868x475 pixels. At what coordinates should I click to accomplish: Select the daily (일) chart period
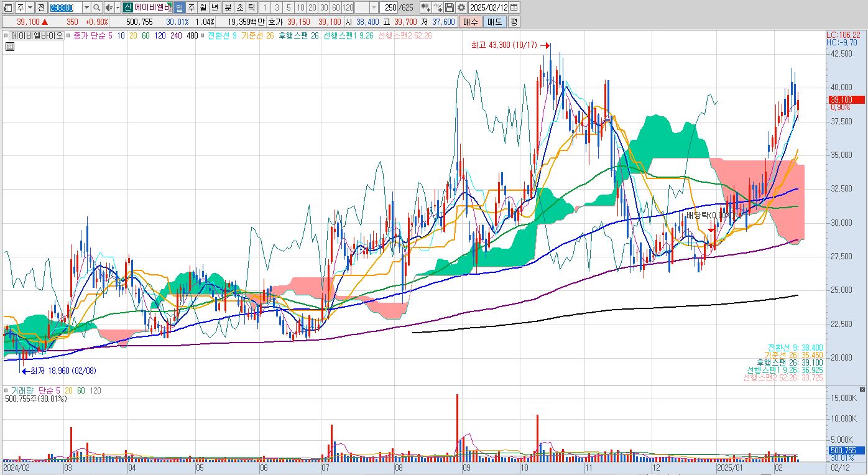point(179,7)
